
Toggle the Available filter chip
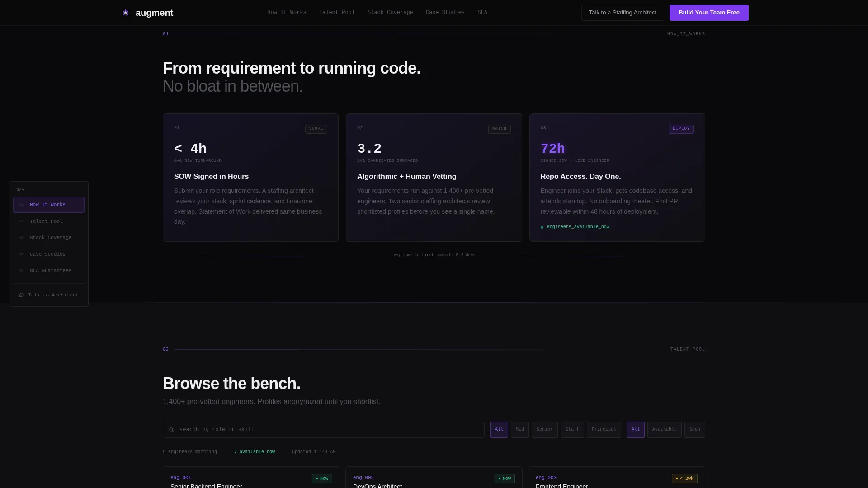[664, 430]
